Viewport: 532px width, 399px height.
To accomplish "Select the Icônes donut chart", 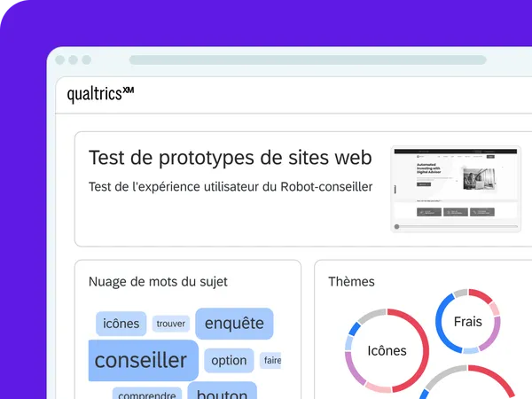I will pos(387,350).
